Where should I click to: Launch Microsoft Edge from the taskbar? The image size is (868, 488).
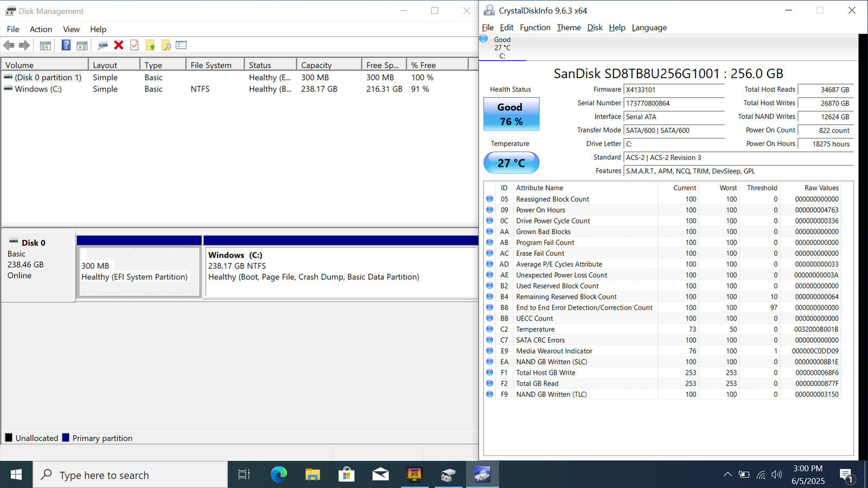[x=279, y=475]
